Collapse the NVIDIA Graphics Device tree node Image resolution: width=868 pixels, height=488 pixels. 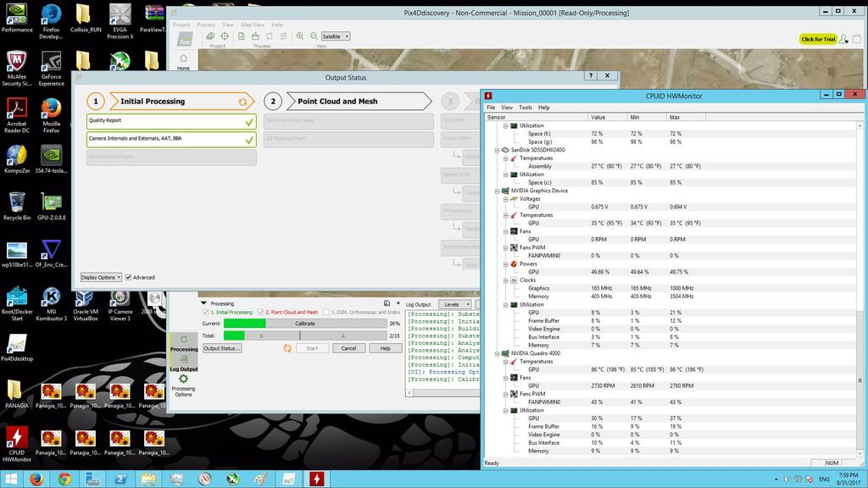(497, 191)
